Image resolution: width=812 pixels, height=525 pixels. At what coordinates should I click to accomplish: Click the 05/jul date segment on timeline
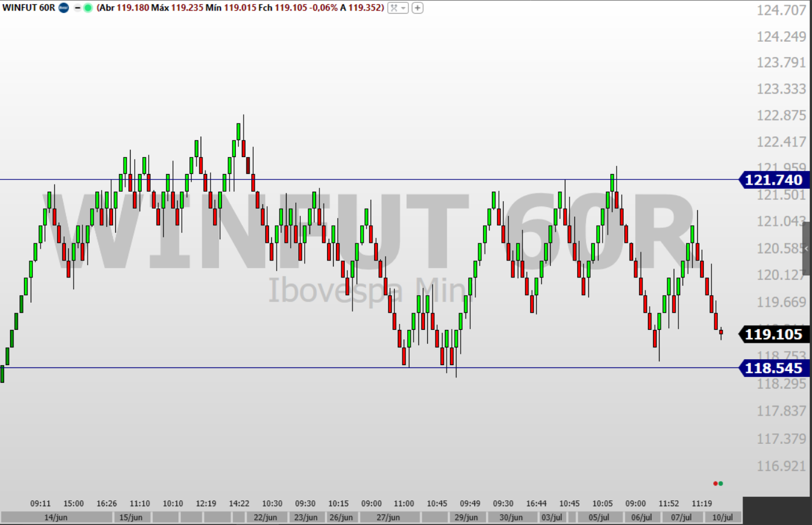click(599, 517)
